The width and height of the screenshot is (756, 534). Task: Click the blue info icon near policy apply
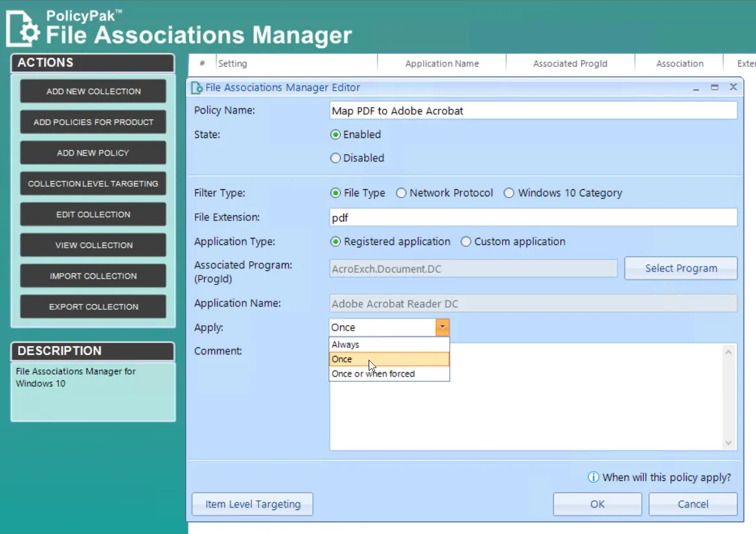[593, 477]
